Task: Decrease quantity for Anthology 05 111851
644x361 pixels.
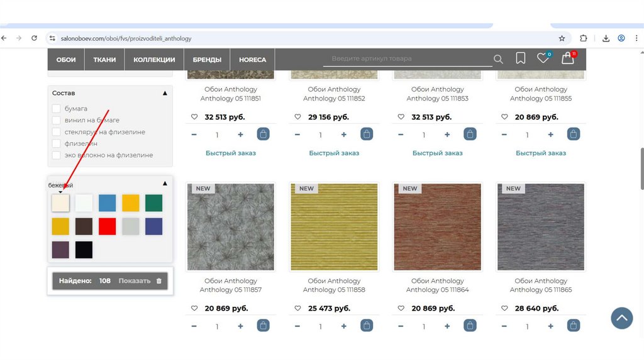Action: (x=194, y=135)
